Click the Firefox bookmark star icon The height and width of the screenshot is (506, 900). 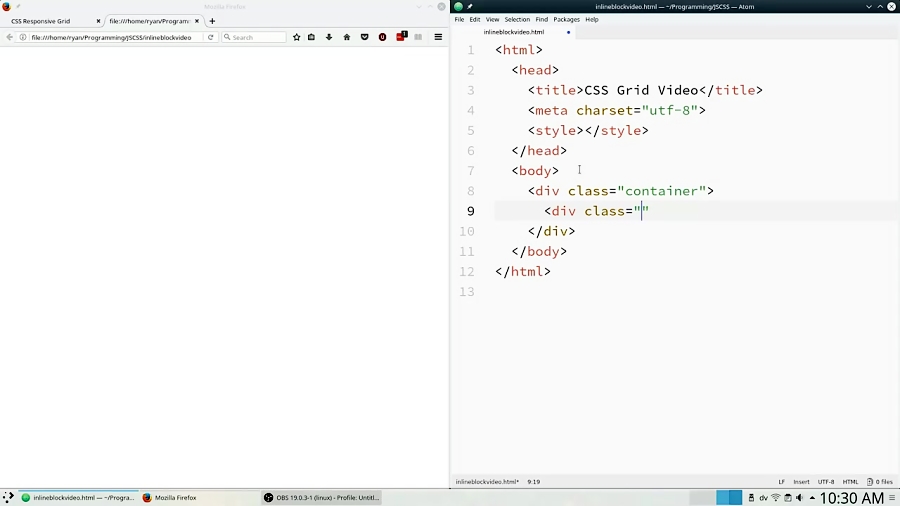(296, 37)
